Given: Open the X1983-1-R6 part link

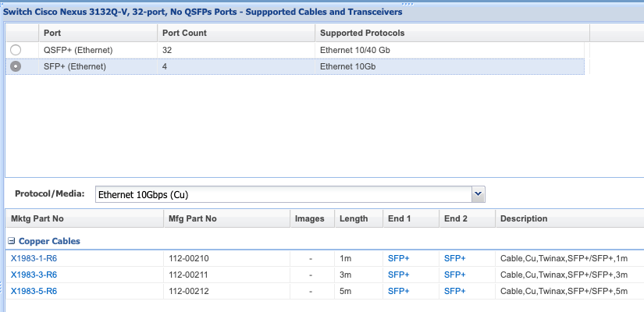Looking at the screenshot, I should click(x=34, y=257).
